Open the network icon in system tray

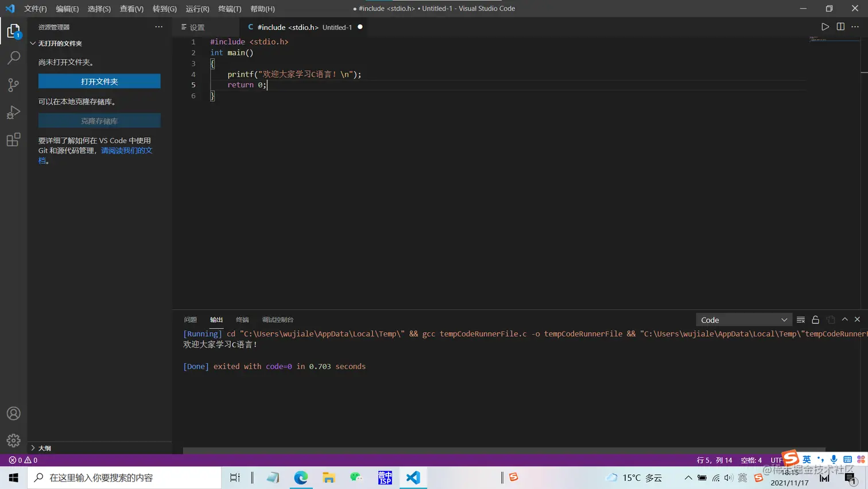[x=716, y=478]
